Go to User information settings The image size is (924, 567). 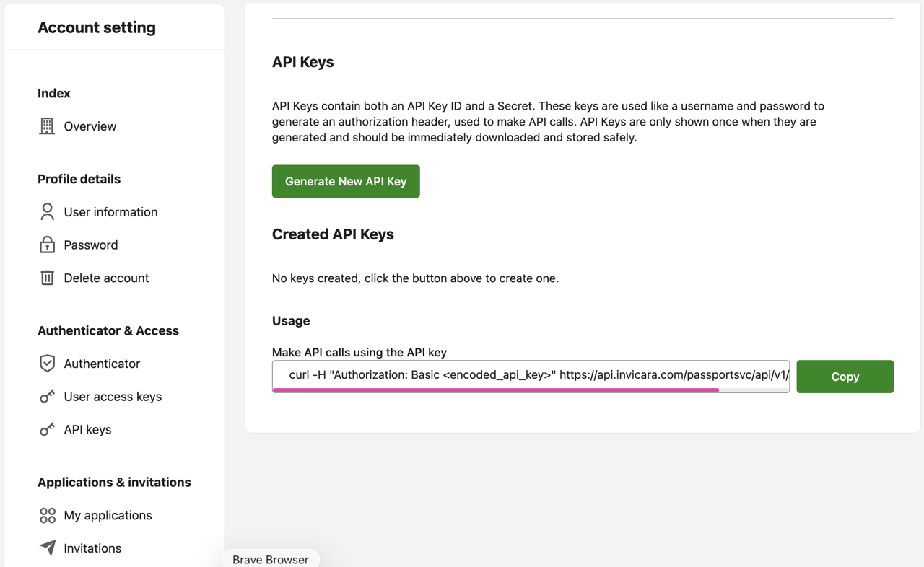[x=110, y=212]
